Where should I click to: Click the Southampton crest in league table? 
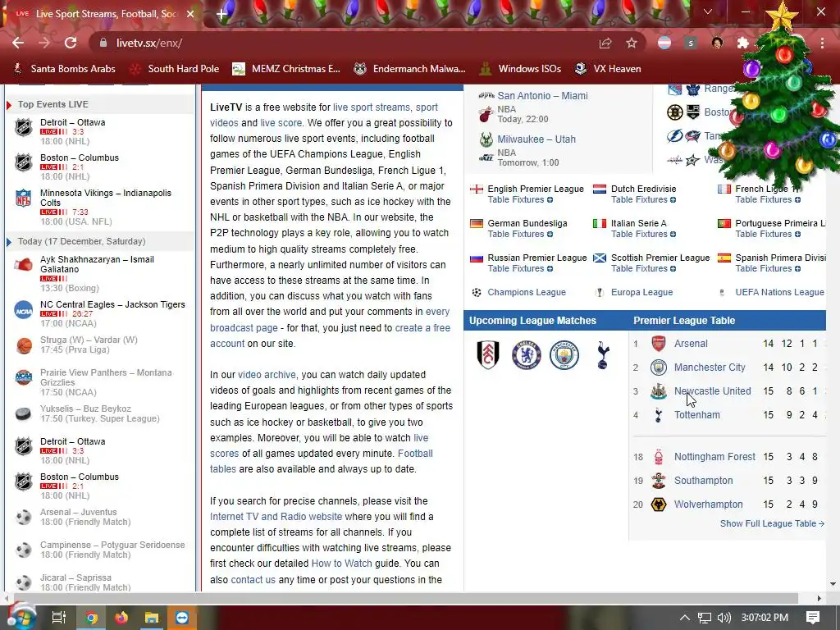(x=659, y=481)
